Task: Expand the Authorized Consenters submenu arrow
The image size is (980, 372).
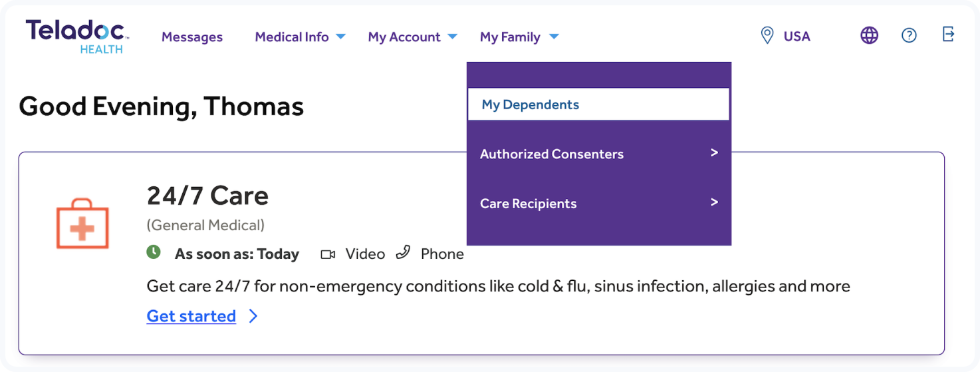Action: click(714, 153)
